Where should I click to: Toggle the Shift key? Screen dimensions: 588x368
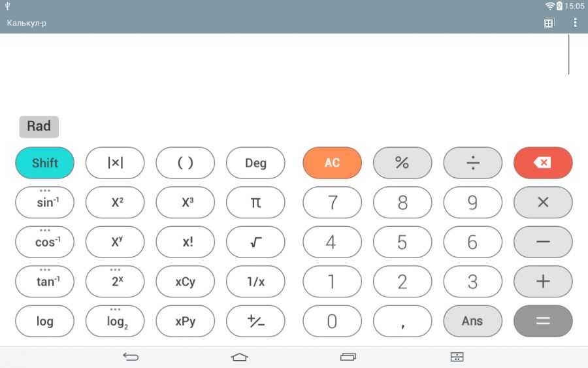coord(44,163)
